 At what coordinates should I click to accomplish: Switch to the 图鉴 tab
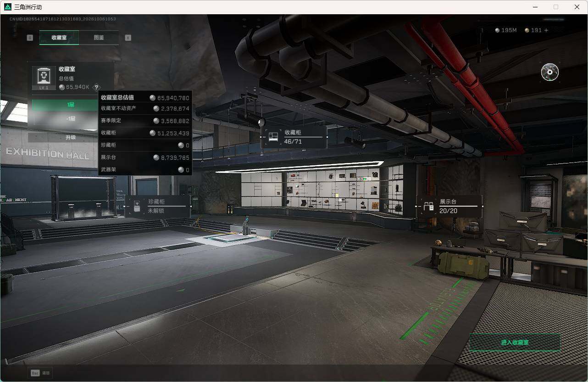(99, 38)
